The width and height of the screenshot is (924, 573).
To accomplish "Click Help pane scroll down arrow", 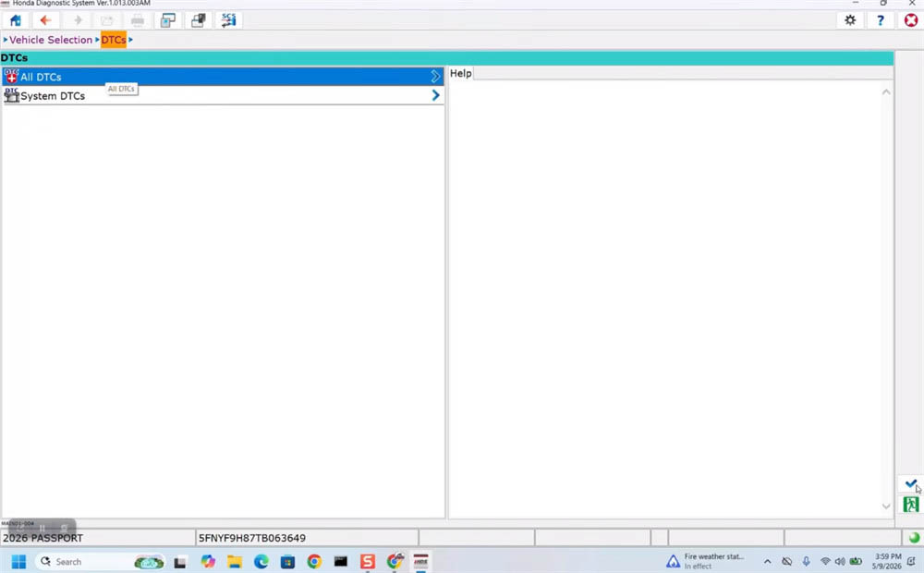I will pyautogui.click(x=886, y=506).
